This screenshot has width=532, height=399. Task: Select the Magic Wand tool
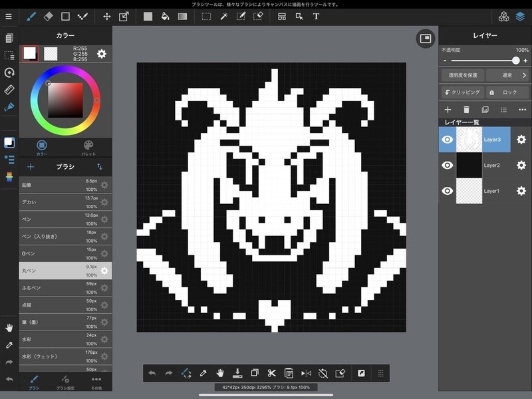(x=223, y=16)
